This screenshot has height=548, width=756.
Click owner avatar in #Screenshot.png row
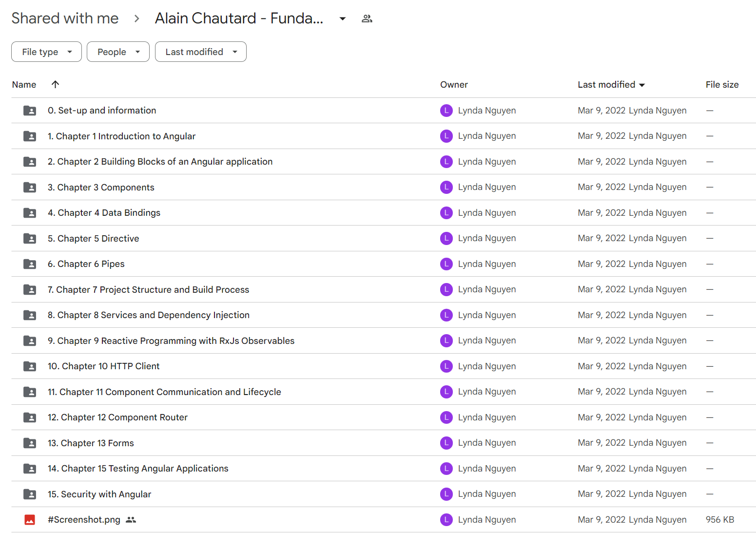pos(446,520)
